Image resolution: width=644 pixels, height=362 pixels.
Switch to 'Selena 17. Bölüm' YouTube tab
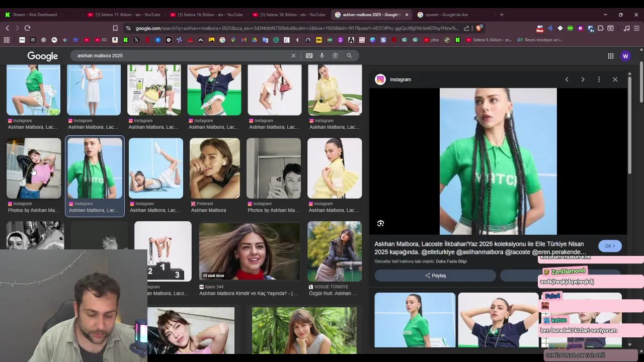pyautogui.click(x=123, y=15)
